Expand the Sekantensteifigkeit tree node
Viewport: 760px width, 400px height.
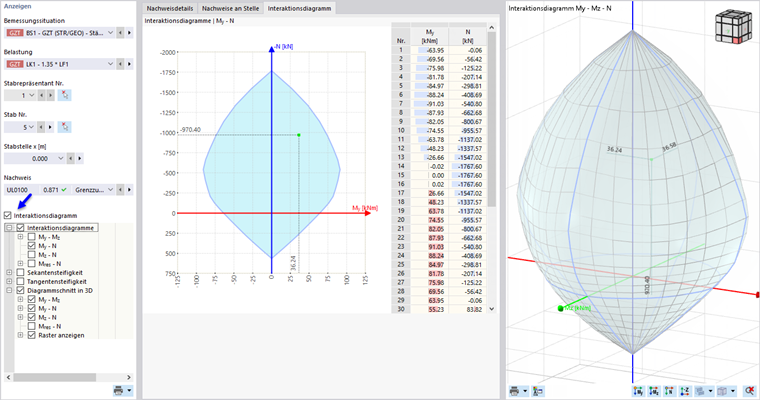point(9,272)
